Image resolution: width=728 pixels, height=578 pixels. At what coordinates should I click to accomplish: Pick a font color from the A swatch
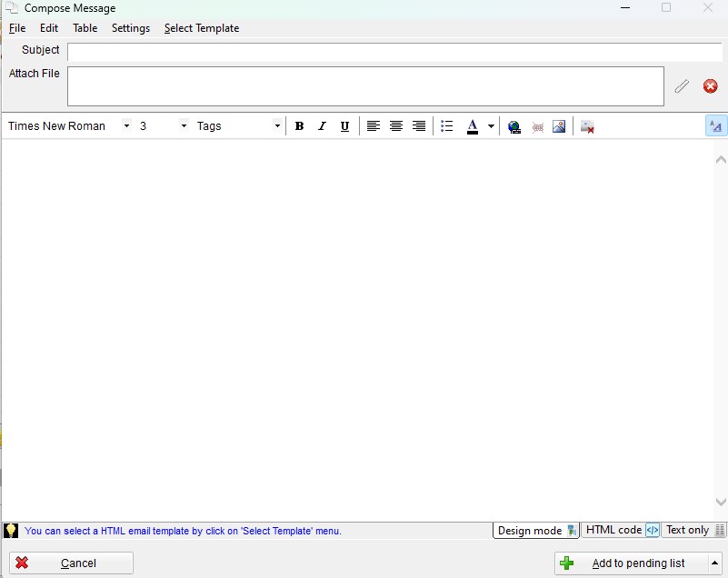474,125
